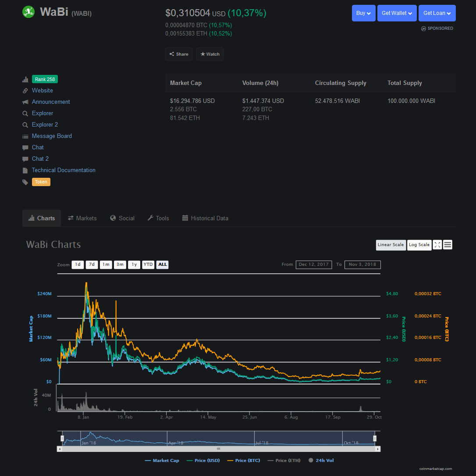
Task: Click the magnifier icon beside Explorer 2
Action: tap(25, 125)
